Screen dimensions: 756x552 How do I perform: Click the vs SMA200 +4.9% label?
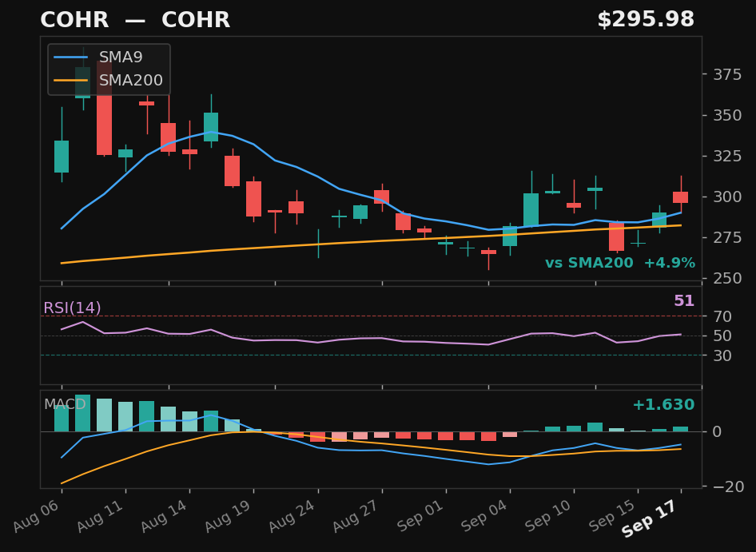pyautogui.click(x=620, y=263)
